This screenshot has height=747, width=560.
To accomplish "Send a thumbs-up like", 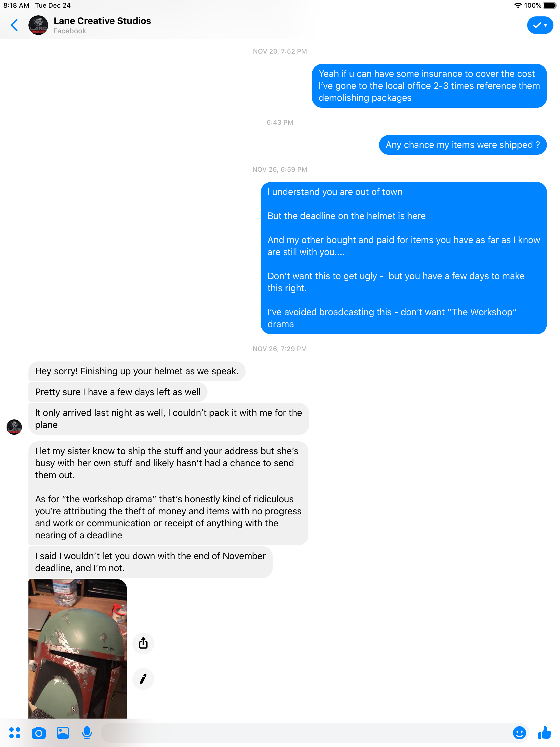I will click(x=544, y=733).
